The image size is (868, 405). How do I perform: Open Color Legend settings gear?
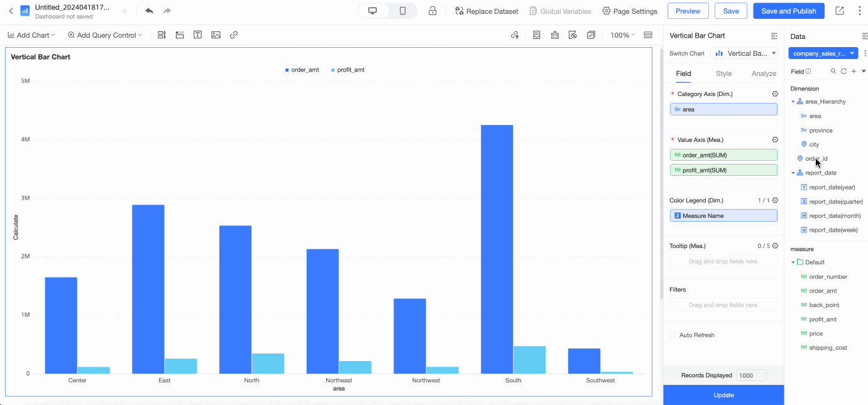pos(775,200)
